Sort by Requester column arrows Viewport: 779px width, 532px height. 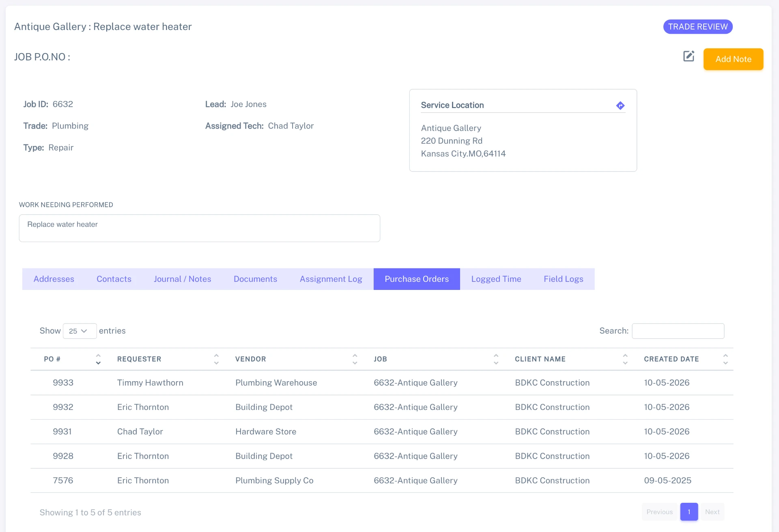pyautogui.click(x=216, y=359)
